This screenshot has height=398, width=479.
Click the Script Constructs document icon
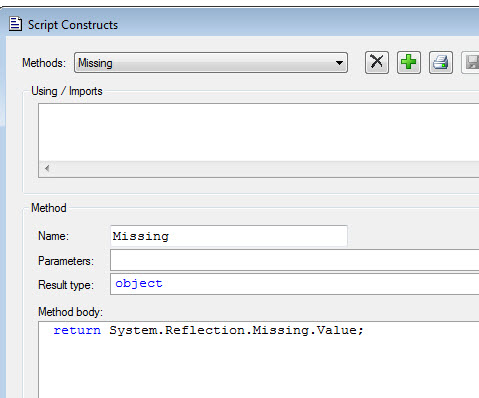click(15, 24)
